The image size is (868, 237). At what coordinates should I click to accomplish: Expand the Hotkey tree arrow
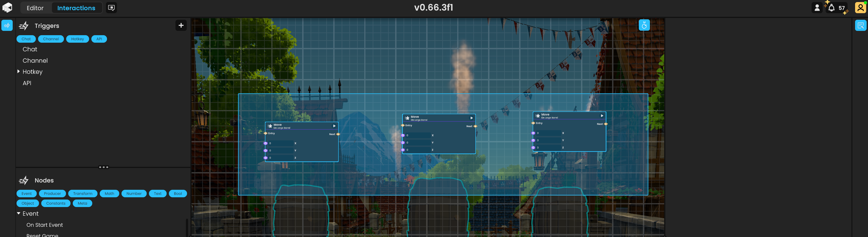[x=19, y=72]
